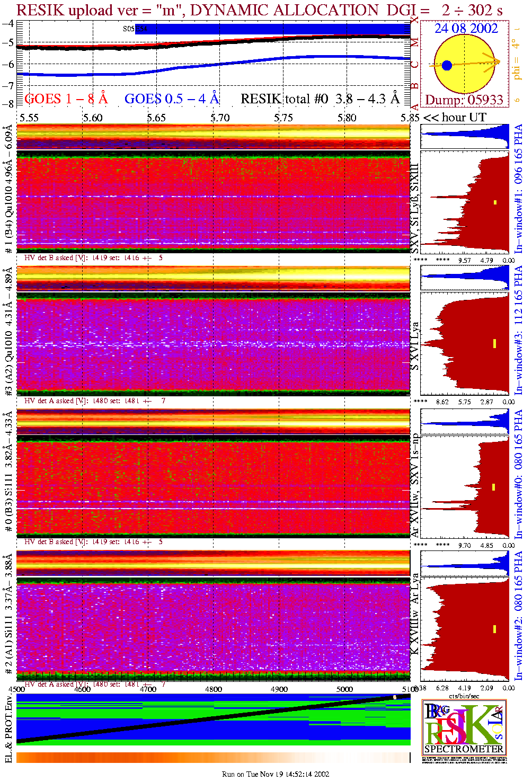Click the RESIK total #0 3.8 – 4.3 Å label
Viewport: 532px width, 782px height.
(x=320, y=99)
